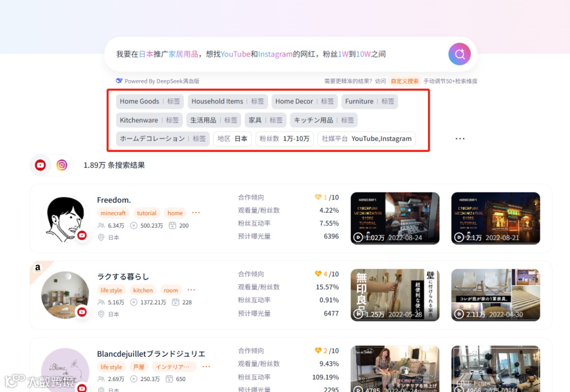Click the room tag on ラクする暮らし
This screenshot has height=392, width=570.
[171, 290]
